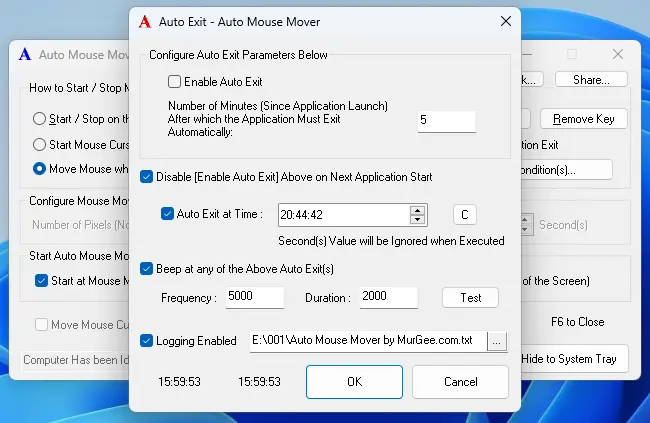
Task: Click the Seconds spinner in background window
Action: click(x=525, y=224)
